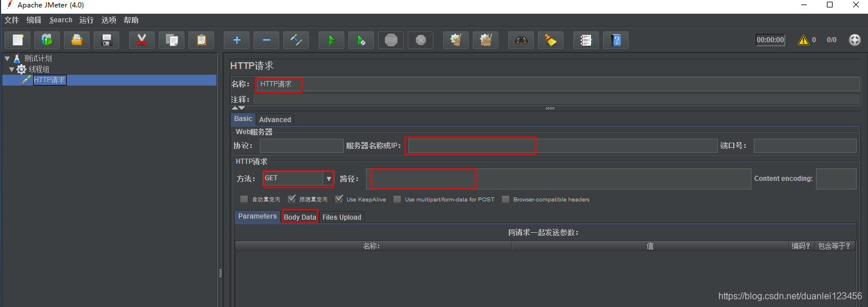868x307 pixels.
Task: Click the 路径 path field
Action: [x=559, y=179]
